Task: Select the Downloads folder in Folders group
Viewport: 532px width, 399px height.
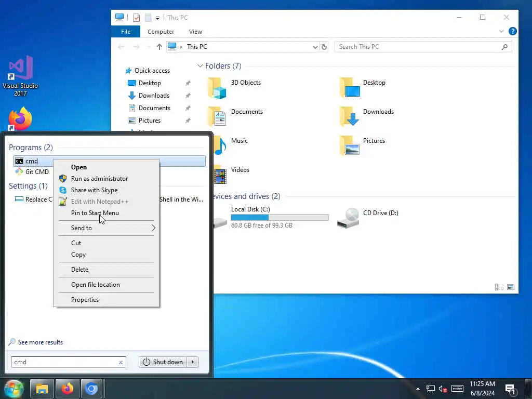Action: 366,117
